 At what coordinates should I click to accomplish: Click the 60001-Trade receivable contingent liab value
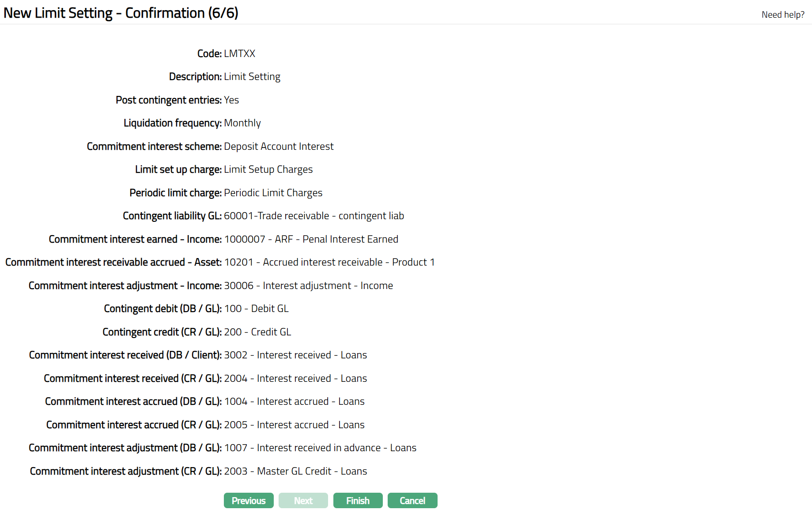(x=313, y=216)
